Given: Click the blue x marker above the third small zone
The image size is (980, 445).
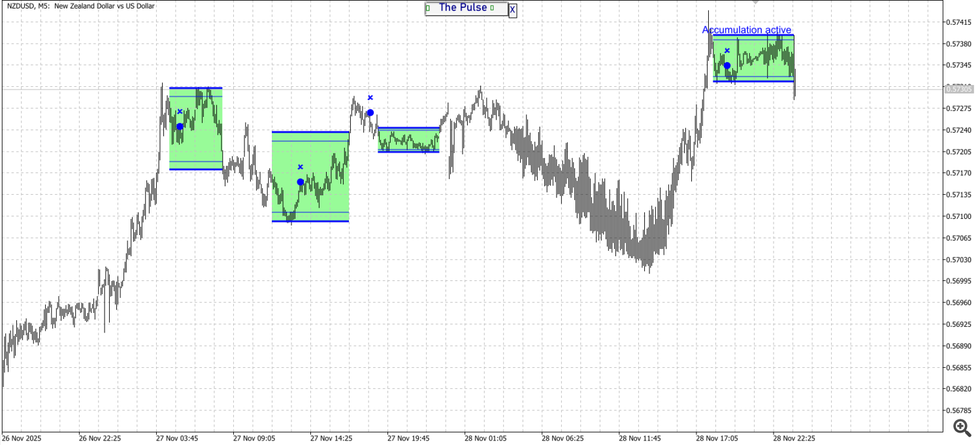Looking at the screenshot, I should pyautogui.click(x=370, y=97).
